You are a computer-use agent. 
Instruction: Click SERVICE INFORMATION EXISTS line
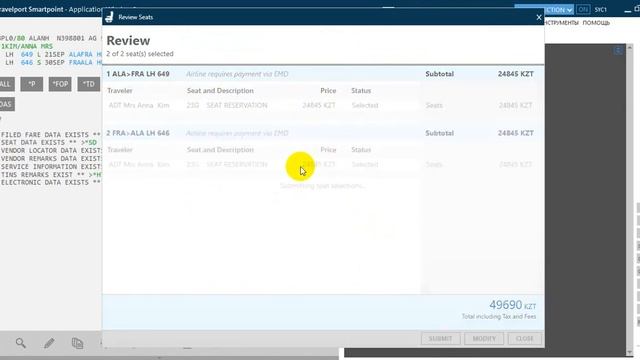pyautogui.click(x=51, y=167)
